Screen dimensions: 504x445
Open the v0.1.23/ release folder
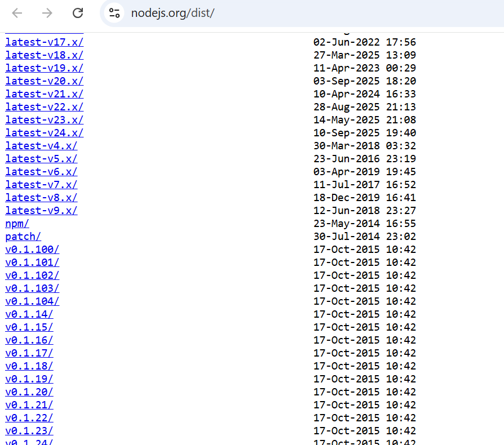[x=29, y=430]
